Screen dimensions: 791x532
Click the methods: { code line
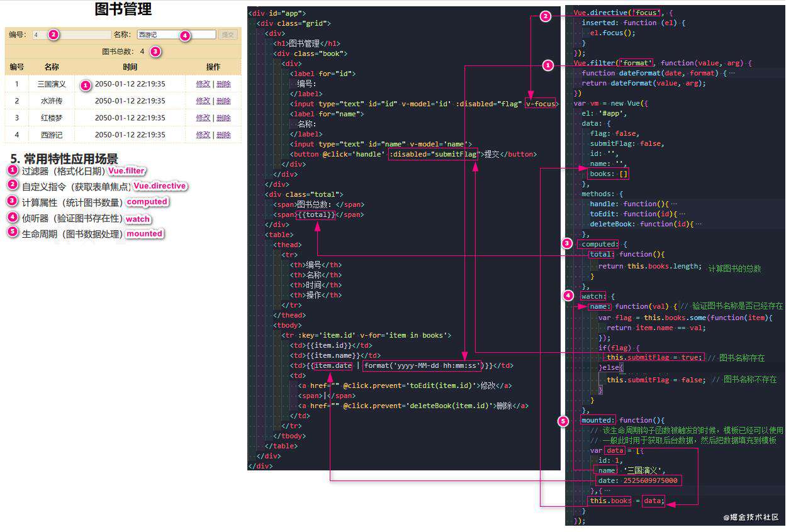point(602,194)
